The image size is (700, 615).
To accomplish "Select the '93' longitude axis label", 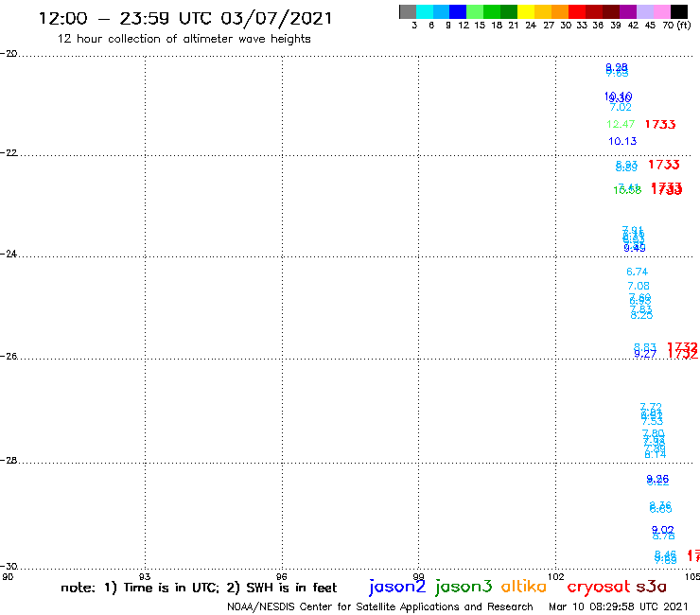I will [x=145, y=576].
